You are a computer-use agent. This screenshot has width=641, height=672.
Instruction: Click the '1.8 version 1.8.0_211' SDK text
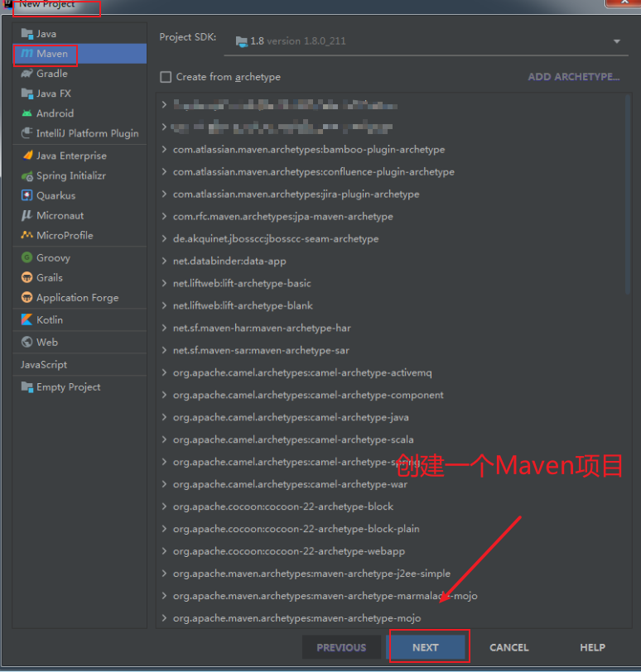pos(298,41)
